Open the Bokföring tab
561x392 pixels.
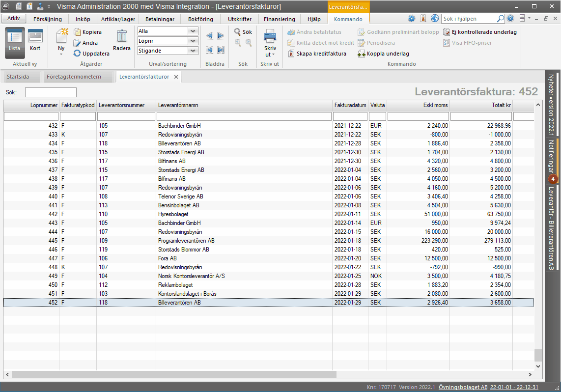point(201,19)
